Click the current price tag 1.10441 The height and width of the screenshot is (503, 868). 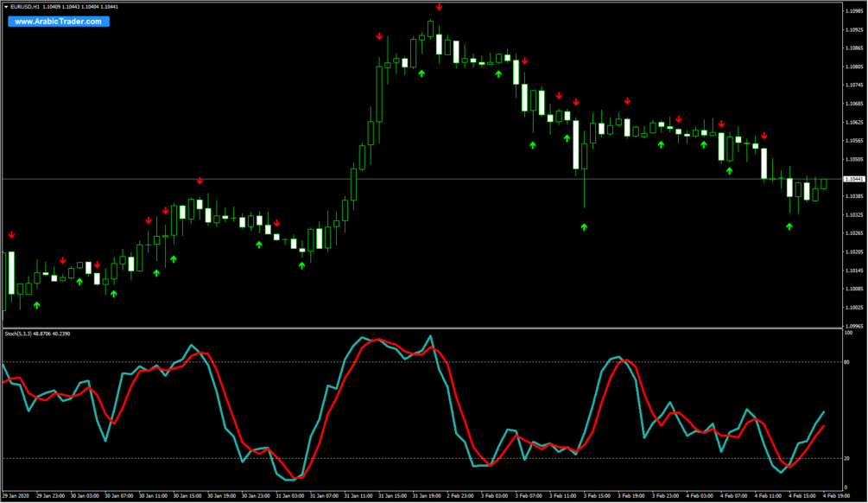coord(853,178)
